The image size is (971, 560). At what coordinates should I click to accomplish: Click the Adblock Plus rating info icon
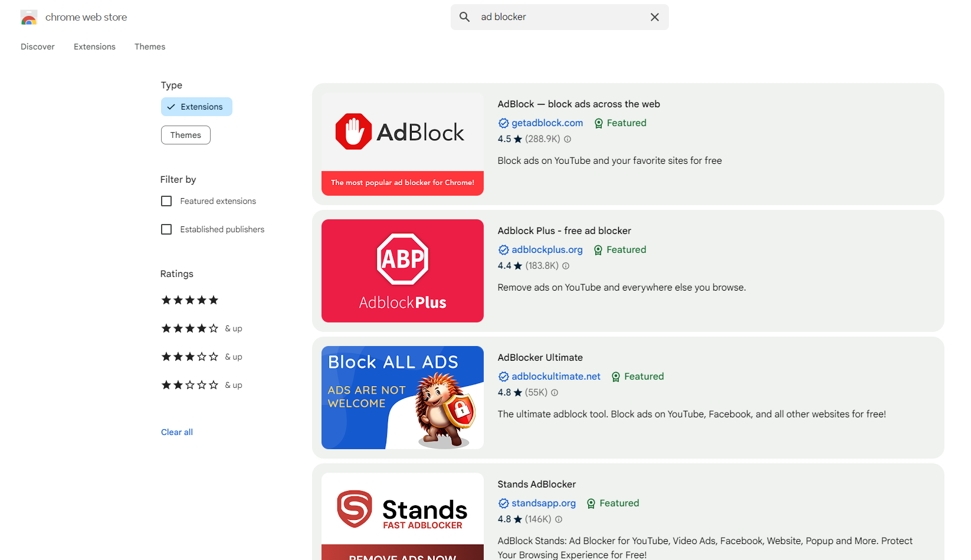click(566, 266)
